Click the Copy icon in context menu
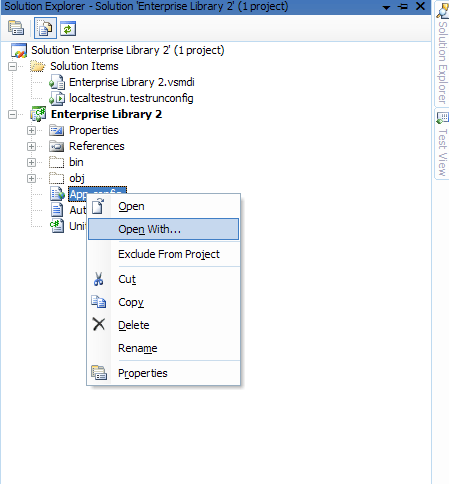The image size is (449, 484). pyautogui.click(x=99, y=302)
